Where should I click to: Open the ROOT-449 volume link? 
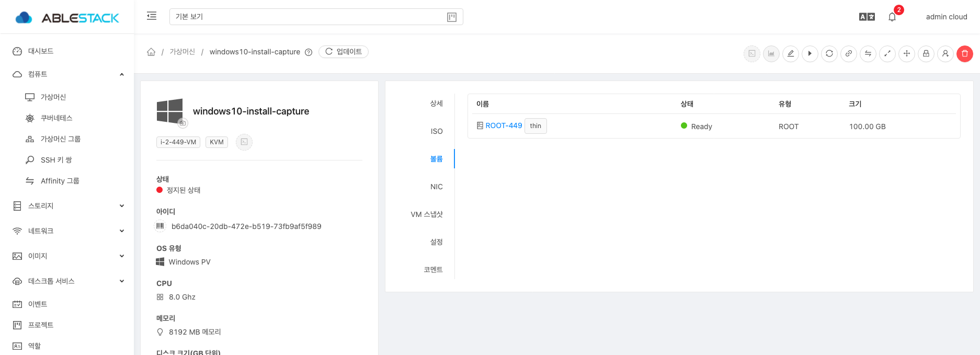point(503,125)
